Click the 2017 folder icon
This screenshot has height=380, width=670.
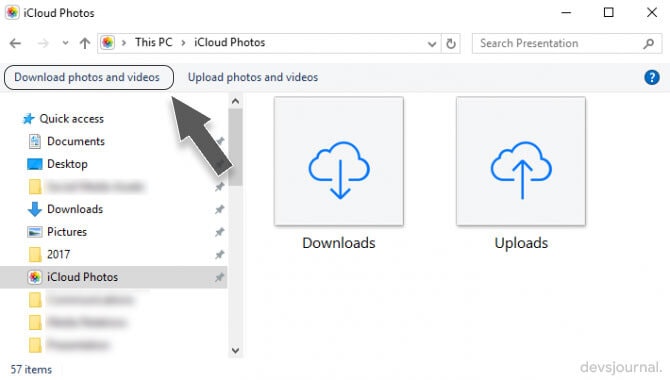pos(35,254)
